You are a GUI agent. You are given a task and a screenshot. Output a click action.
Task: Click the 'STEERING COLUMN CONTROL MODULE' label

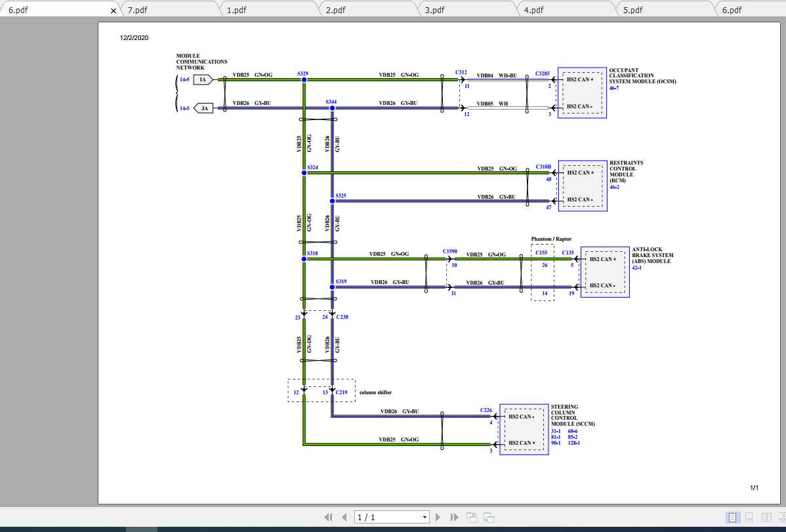tap(573, 416)
